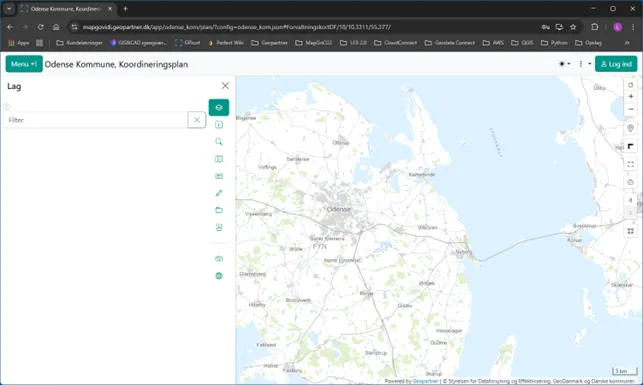Open a new browser tab
This screenshot has height=385, width=643.
click(x=125, y=9)
